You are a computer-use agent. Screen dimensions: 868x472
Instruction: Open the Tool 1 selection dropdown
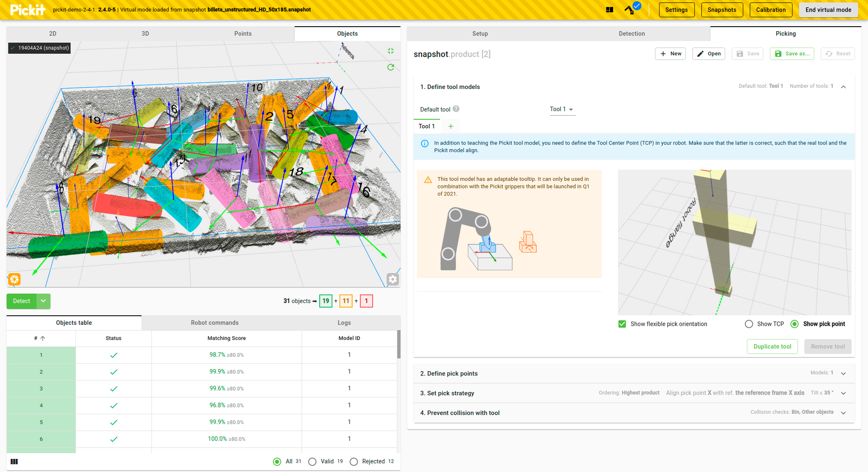562,109
